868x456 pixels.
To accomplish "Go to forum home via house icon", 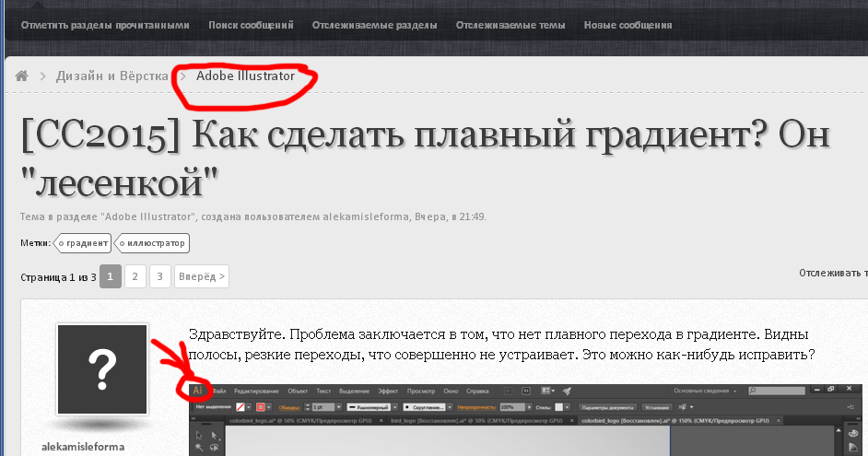I will click(x=21, y=76).
